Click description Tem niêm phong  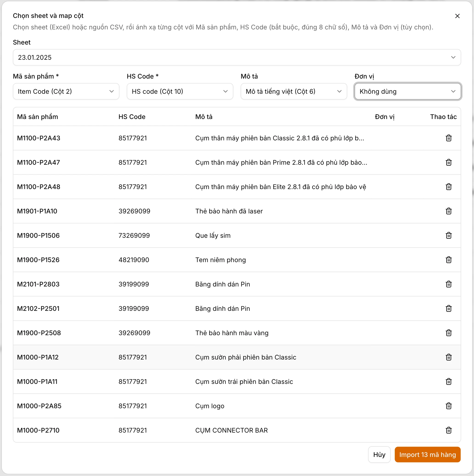pyautogui.click(x=220, y=260)
